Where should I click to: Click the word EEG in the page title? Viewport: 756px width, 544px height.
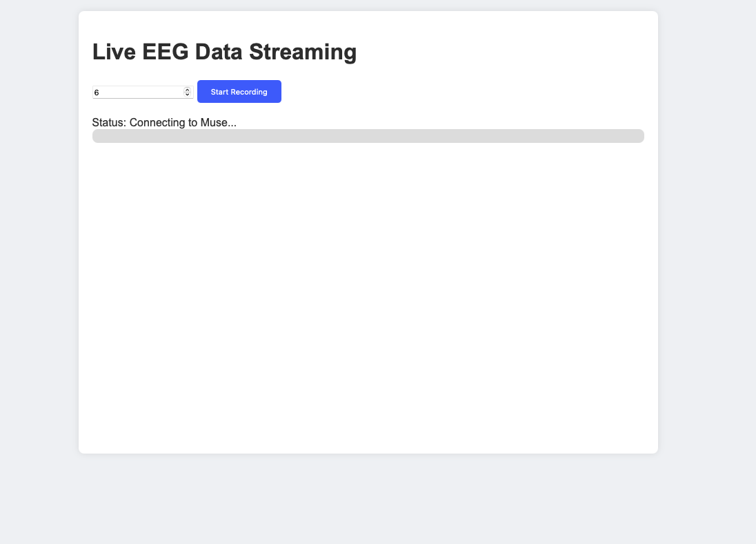click(x=166, y=52)
